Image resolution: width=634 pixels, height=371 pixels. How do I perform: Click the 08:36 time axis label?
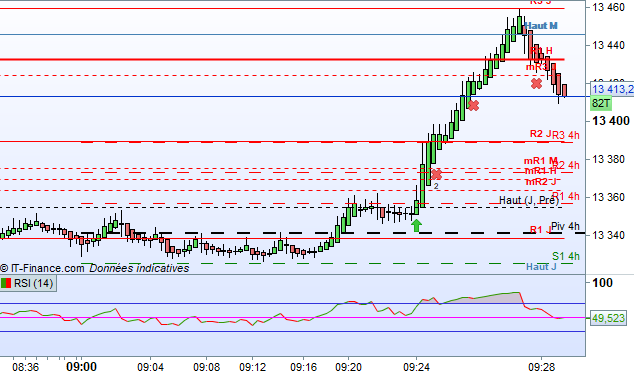click(25, 367)
